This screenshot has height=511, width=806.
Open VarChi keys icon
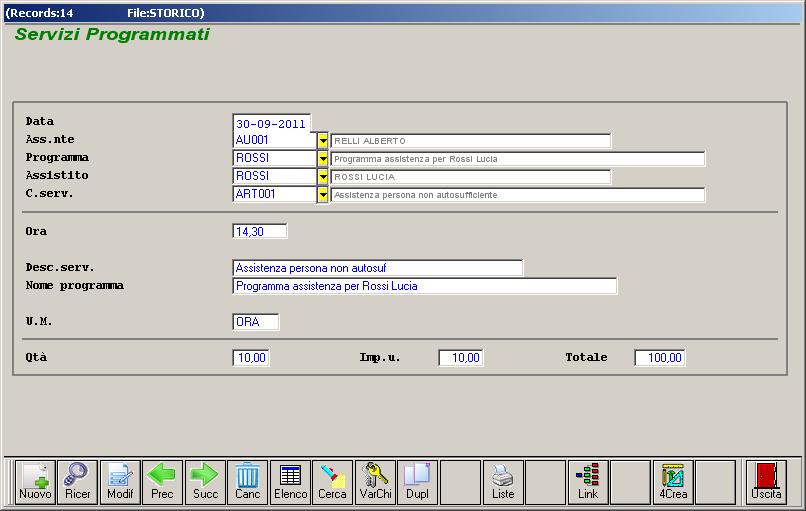375,482
